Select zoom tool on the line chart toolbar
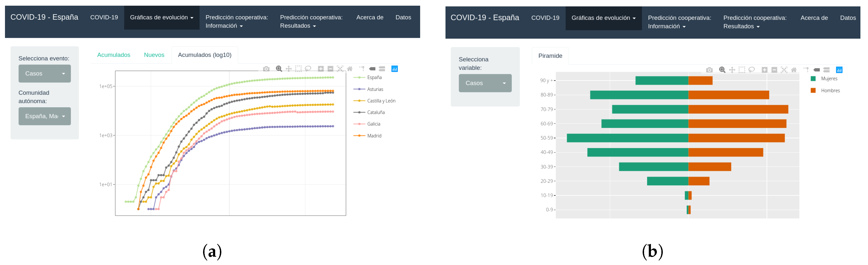The image size is (868, 265). tap(279, 69)
